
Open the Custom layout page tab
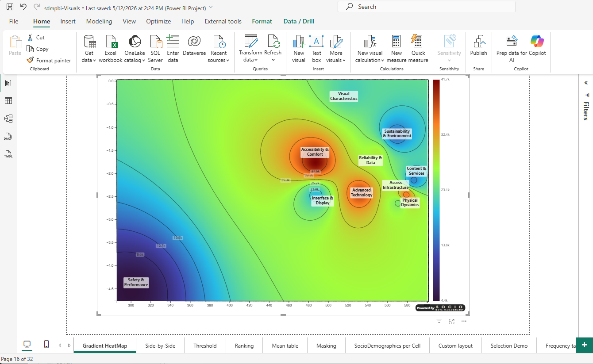pos(455,345)
